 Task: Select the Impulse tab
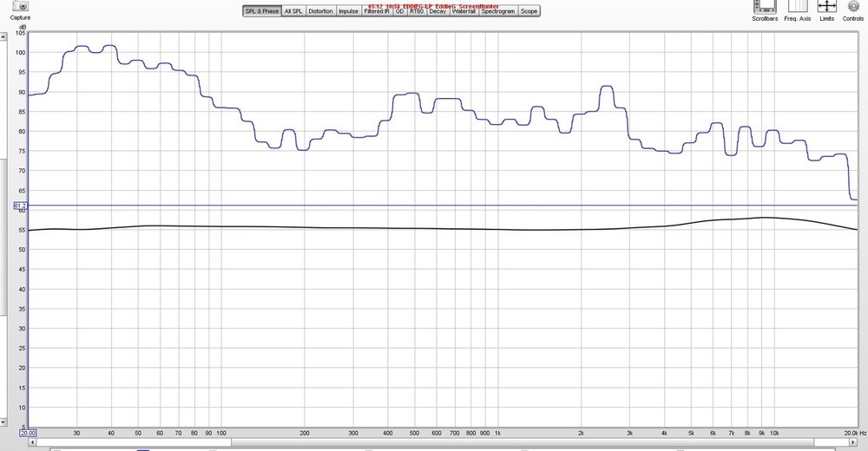(x=348, y=11)
